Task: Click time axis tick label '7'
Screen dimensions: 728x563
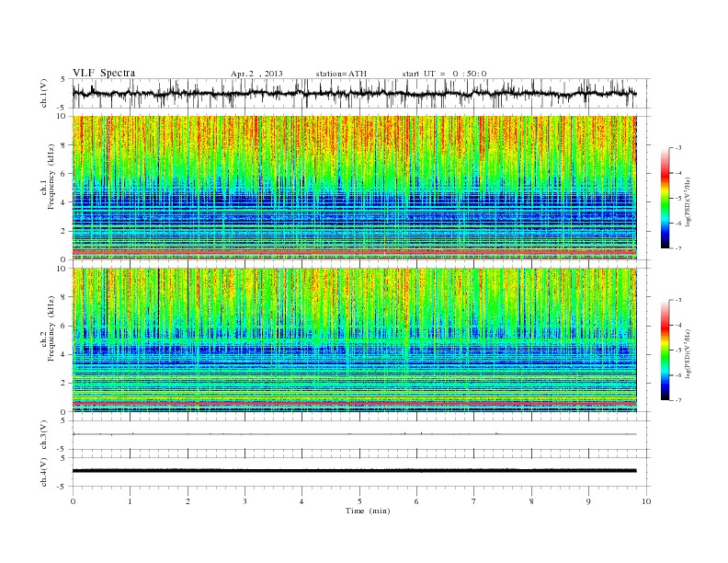Action: tap(474, 501)
